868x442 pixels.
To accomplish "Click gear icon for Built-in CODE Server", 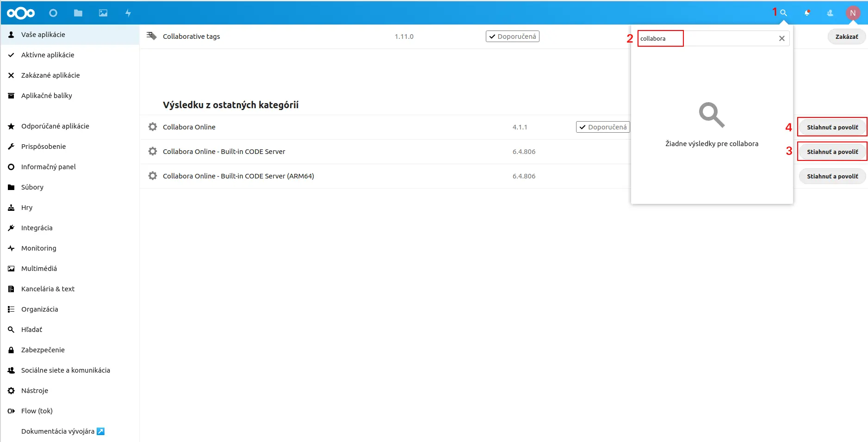I will coord(152,151).
